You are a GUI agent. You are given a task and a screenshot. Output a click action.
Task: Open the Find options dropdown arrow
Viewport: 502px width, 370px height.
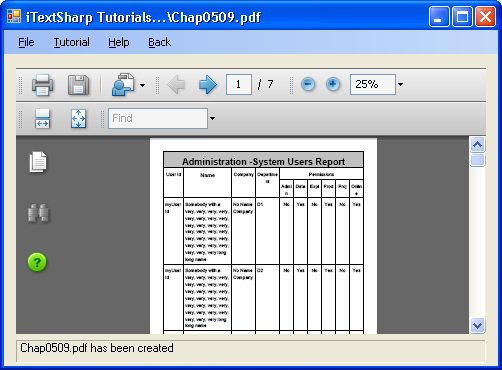coord(212,118)
